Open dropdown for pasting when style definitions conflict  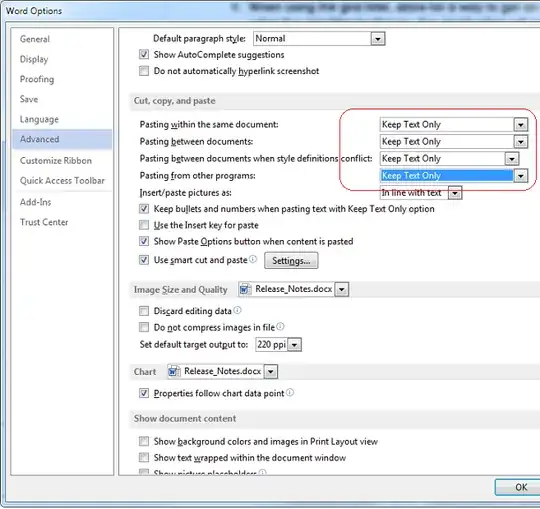click(512, 159)
